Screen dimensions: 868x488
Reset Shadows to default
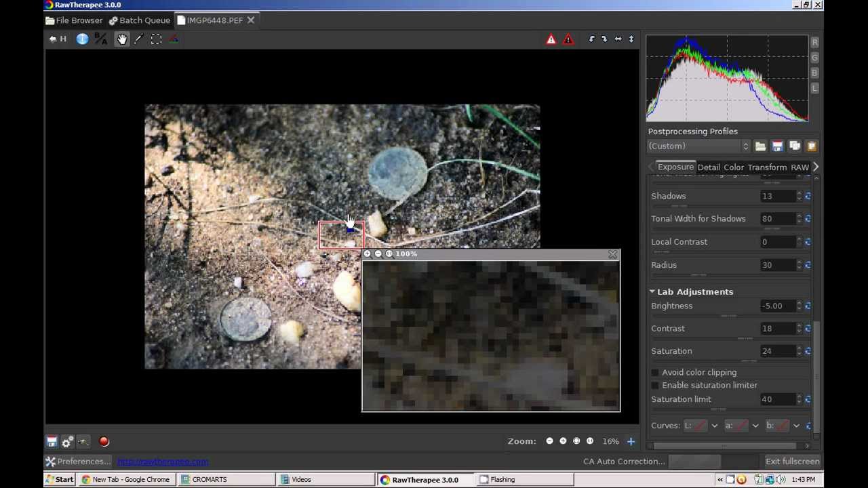tap(808, 196)
